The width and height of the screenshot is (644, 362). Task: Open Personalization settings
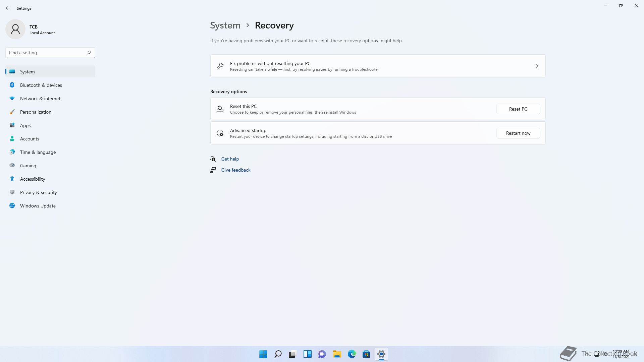(50, 112)
